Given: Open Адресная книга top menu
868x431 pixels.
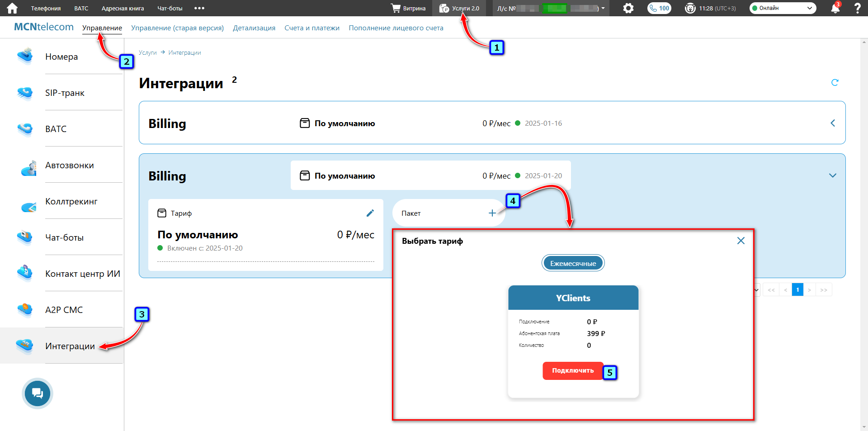Looking at the screenshot, I should coord(123,8).
